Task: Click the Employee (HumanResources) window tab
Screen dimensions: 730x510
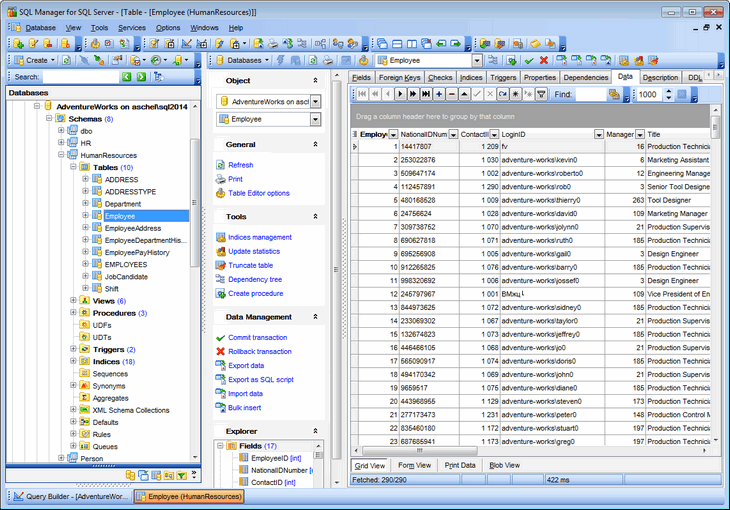Action: point(189,496)
